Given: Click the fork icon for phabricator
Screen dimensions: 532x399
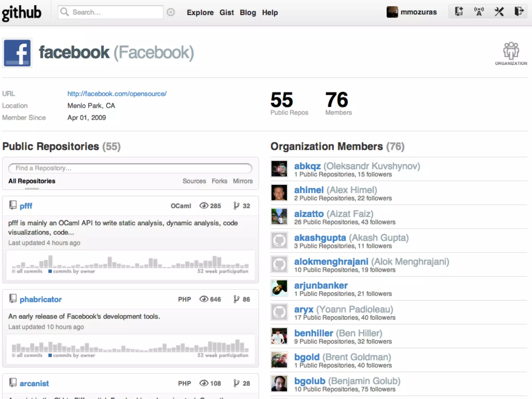Looking at the screenshot, I should click(236, 299).
